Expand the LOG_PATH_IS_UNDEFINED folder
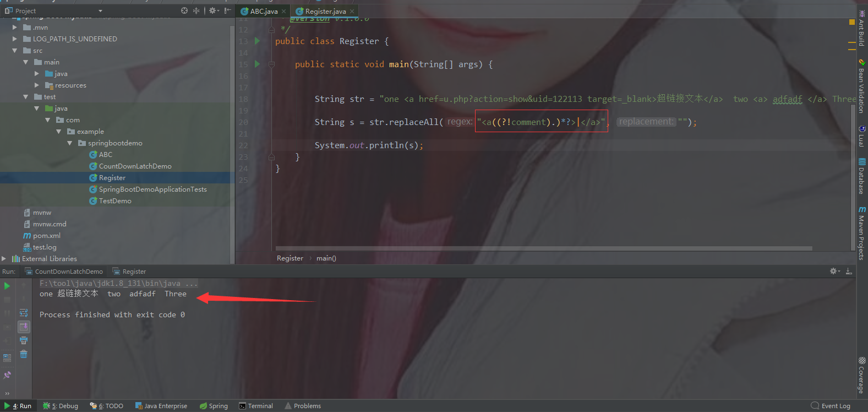The image size is (868, 412). [x=15, y=39]
